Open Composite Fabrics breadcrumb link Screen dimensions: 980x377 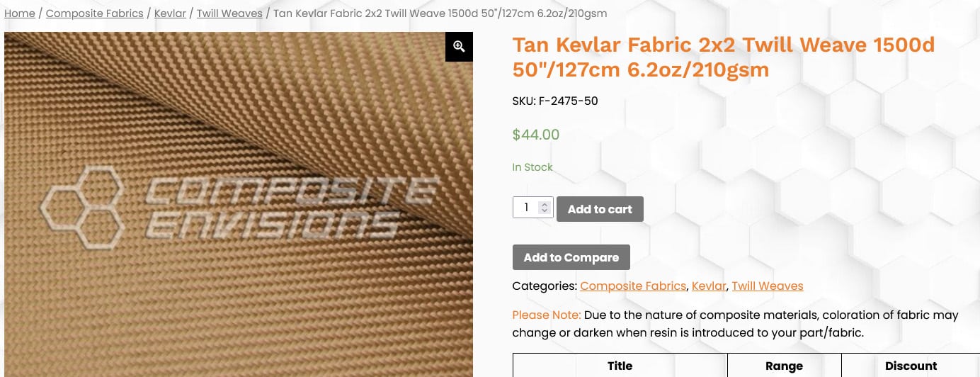point(95,13)
